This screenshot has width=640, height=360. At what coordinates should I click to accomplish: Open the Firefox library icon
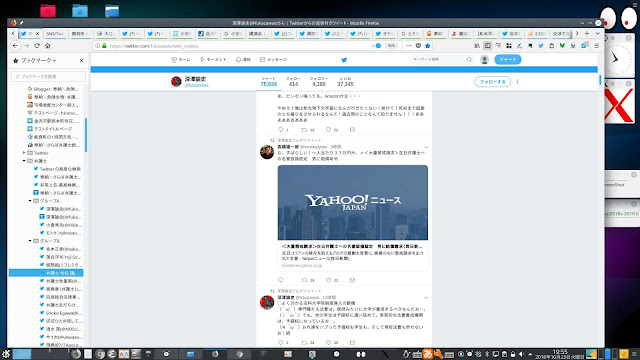click(x=477, y=46)
